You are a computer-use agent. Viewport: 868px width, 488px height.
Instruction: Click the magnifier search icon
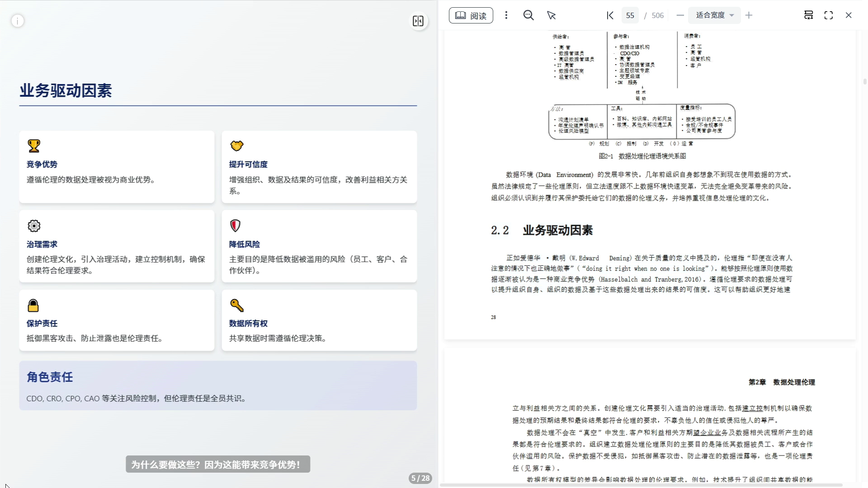[x=528, y=15]
